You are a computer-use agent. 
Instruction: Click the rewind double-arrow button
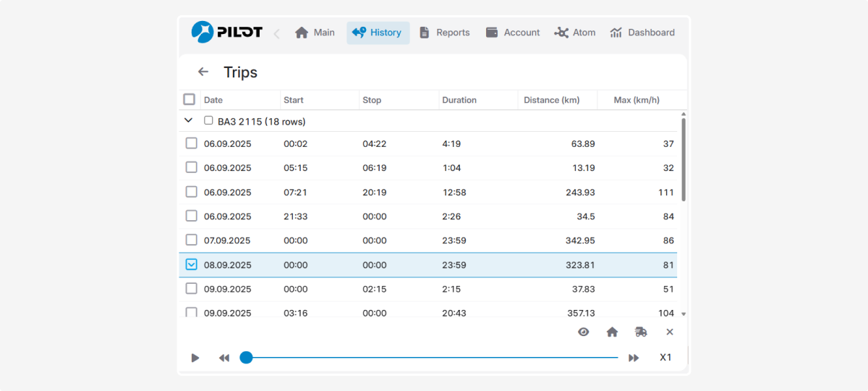(x=224, y=358)
